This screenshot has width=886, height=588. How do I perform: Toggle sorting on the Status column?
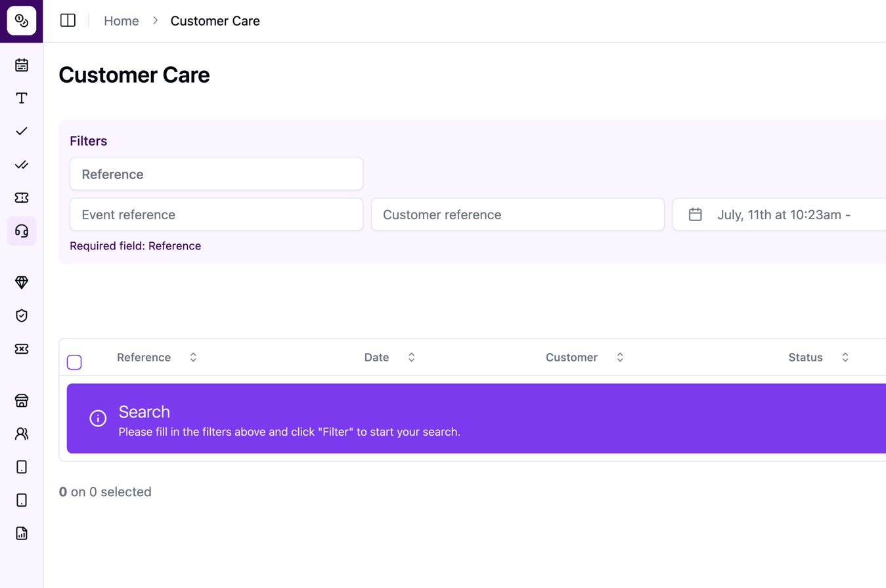(x=845, y=357)
